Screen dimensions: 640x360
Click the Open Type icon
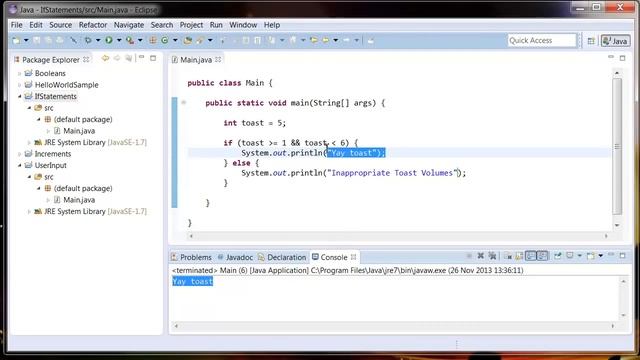coord(187,40)
